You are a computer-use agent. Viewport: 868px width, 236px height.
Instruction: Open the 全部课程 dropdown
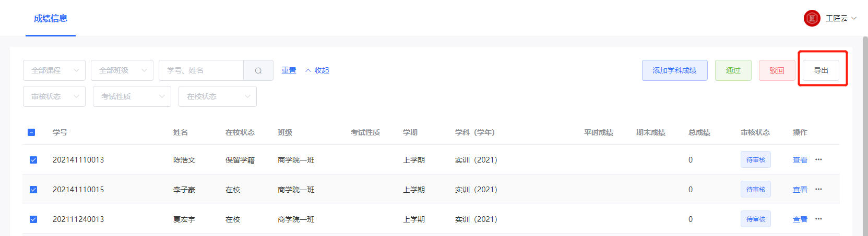pos(54,70)
